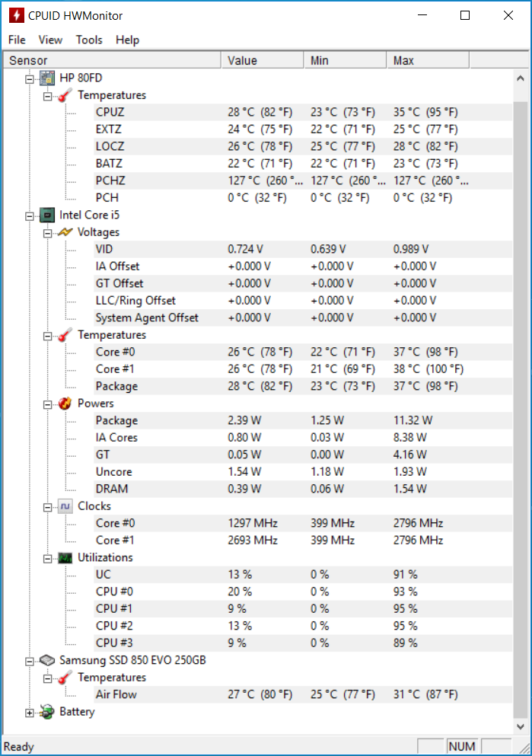Click the Clocks waveform icon
The width and height of the screenshot is (532, 756).
[x=65, y=506]
